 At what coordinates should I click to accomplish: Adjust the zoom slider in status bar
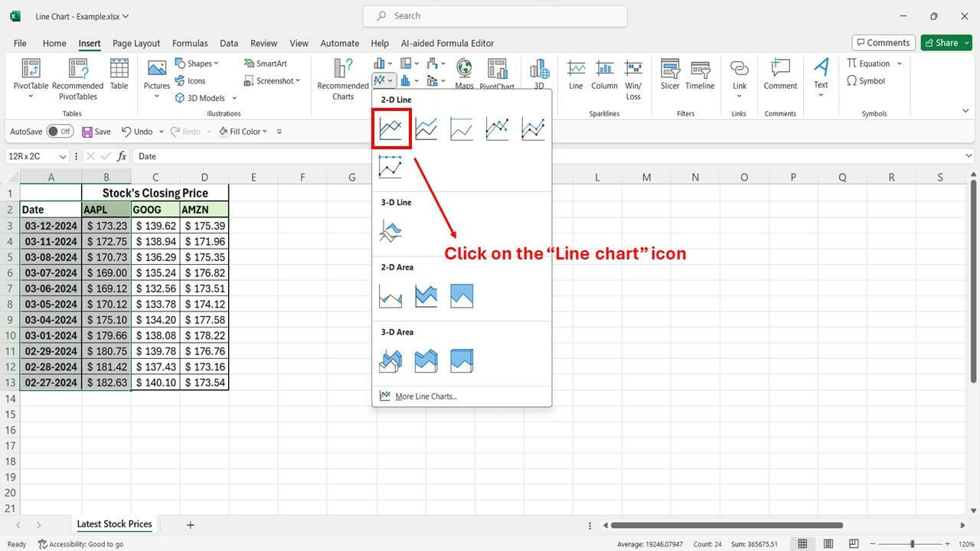point(913,544)
